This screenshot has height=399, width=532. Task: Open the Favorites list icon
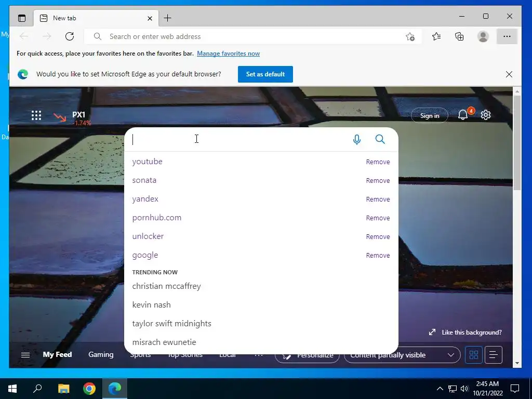pyautogui.click(x=436, y=36)
